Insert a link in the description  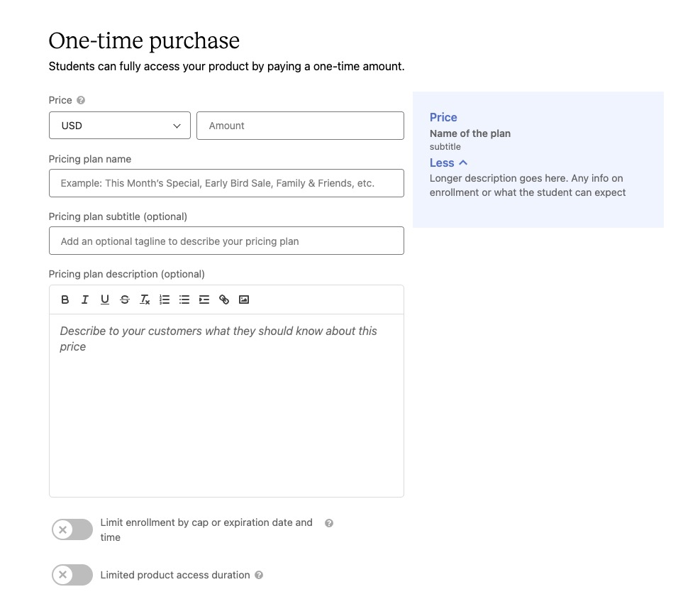tap(224, 300)
